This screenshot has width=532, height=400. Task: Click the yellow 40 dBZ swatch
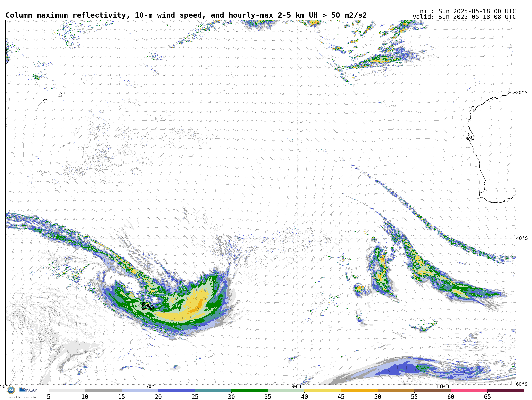[323, 391]
